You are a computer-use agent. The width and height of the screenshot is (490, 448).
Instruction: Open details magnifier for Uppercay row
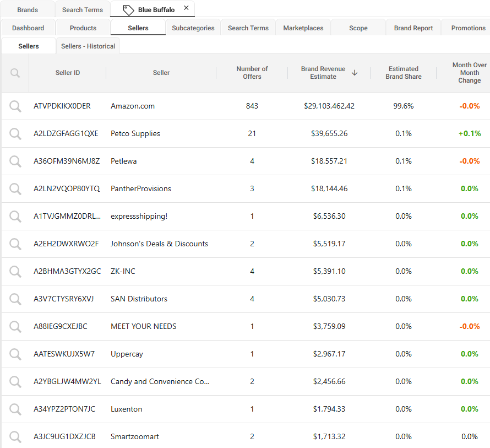(15, 354)
